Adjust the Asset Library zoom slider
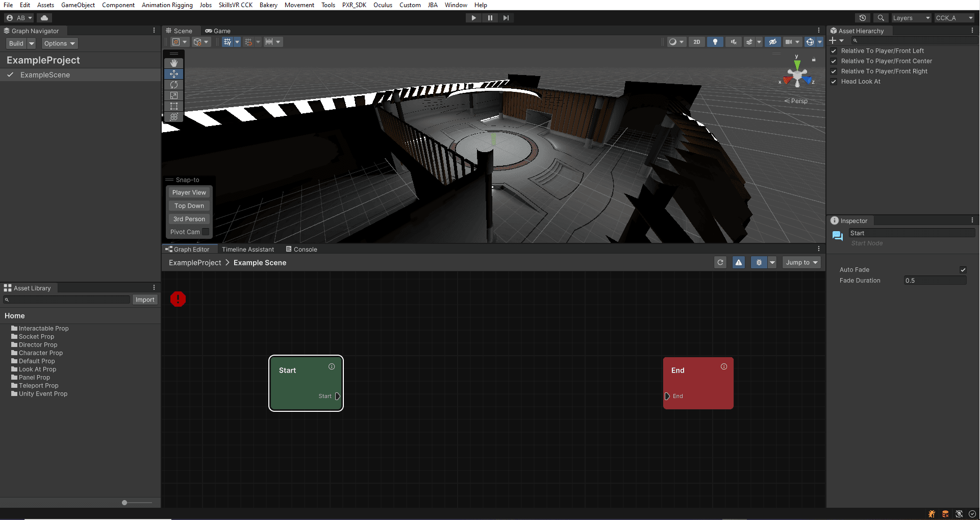The width and height of the screenshot is (980, 520). tap(124, 503)
